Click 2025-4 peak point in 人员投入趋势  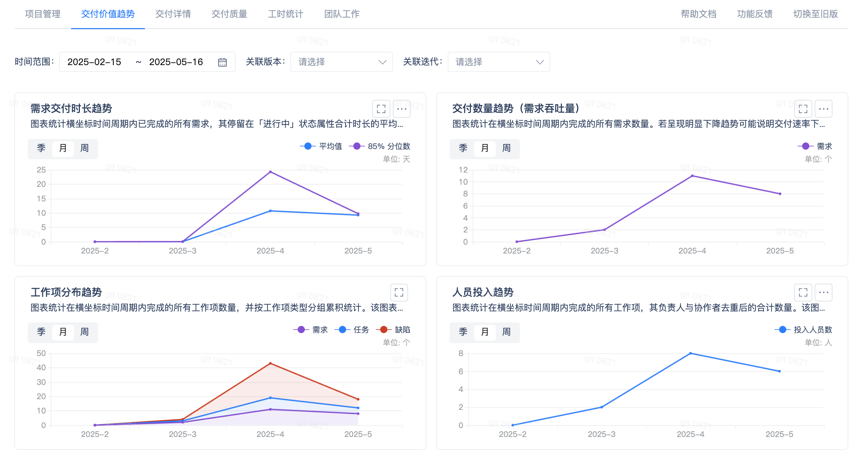point(690,353)
